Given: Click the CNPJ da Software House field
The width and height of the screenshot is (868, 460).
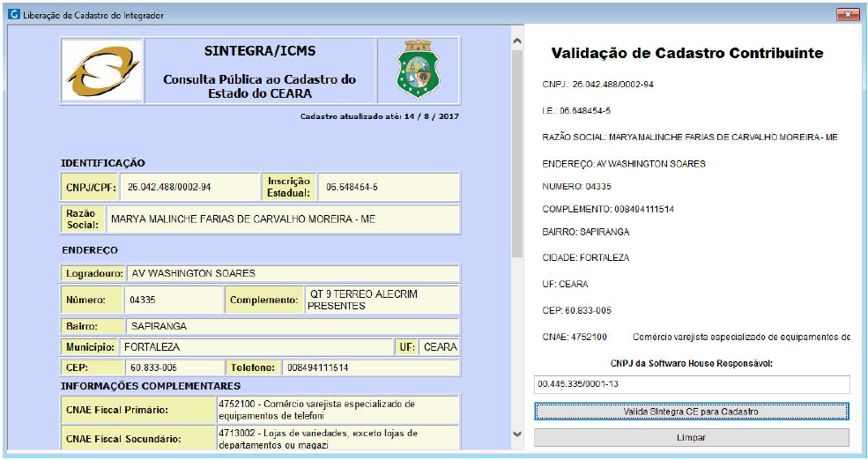Looking at the screenshot, I should tap(692, 384).
